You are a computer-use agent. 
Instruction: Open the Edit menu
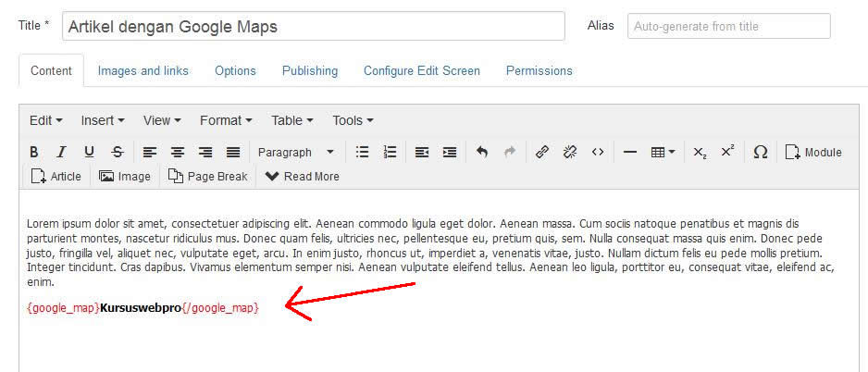click(x=46, y=120)
